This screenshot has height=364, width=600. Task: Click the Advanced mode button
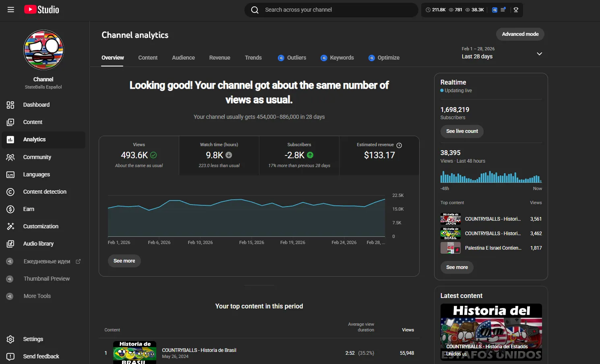point(520,34)
